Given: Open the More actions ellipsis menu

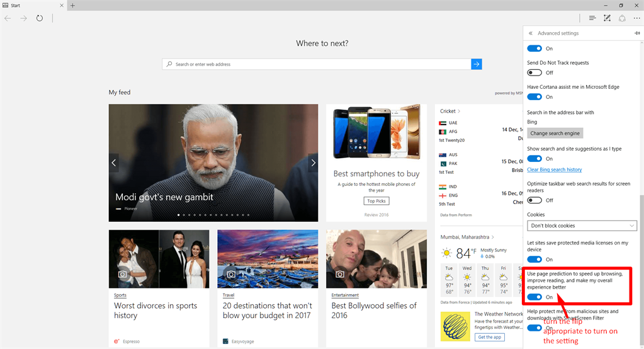Looking at the screenshot, I should click(x=636, y=18).
